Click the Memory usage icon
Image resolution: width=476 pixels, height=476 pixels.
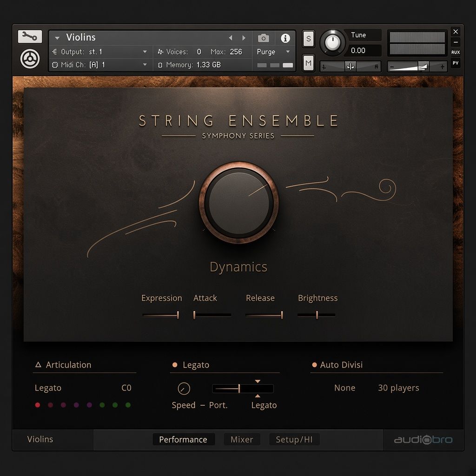[160, 65]
